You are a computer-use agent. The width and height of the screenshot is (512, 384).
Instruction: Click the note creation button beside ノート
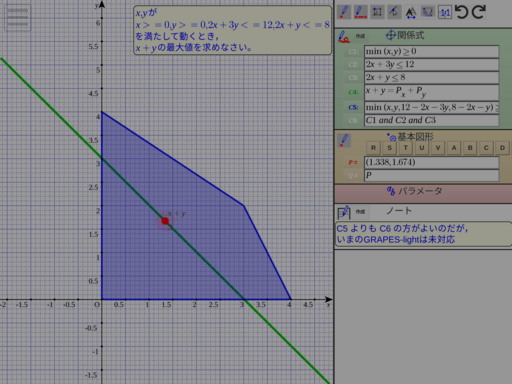click(x=360, y=212)
